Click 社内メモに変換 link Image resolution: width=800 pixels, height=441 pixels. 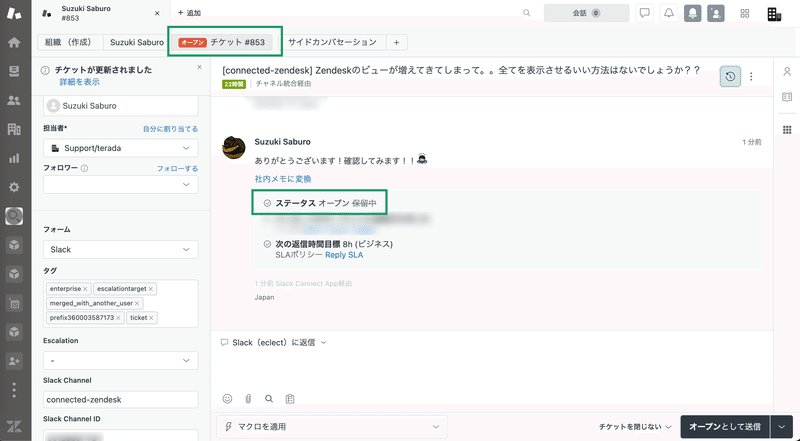pyautogui.click(x=283, y=179)
